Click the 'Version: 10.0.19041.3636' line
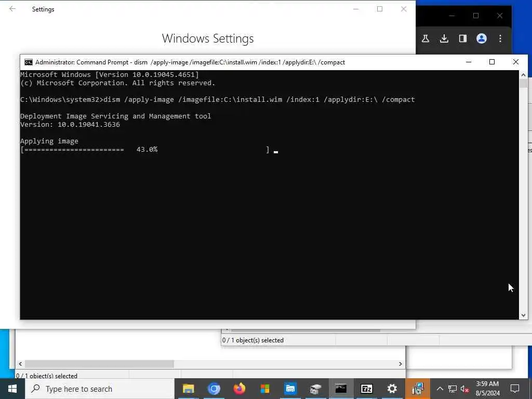This screenshot has height=399, width=532. (x=70, y=125)
